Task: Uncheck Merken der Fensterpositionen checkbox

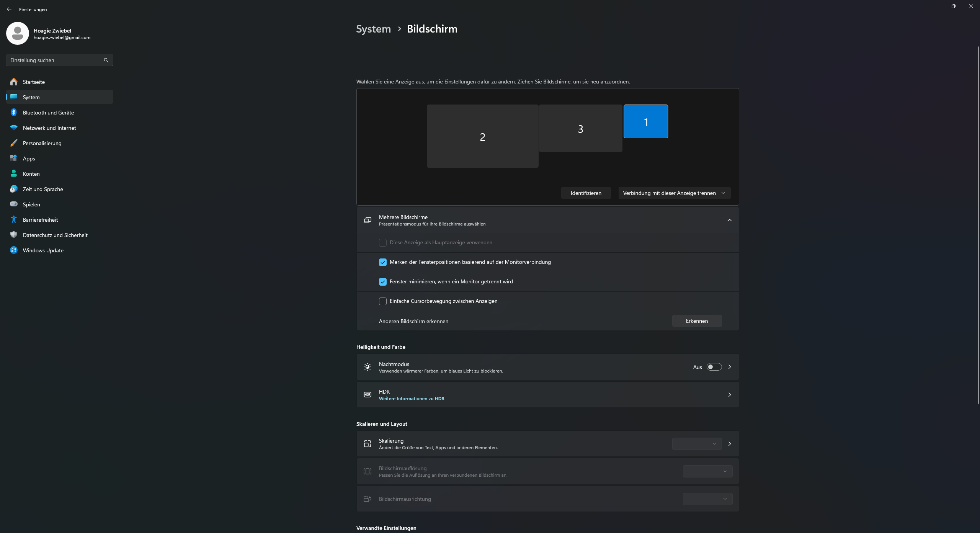Action: [x=382, y=262]
